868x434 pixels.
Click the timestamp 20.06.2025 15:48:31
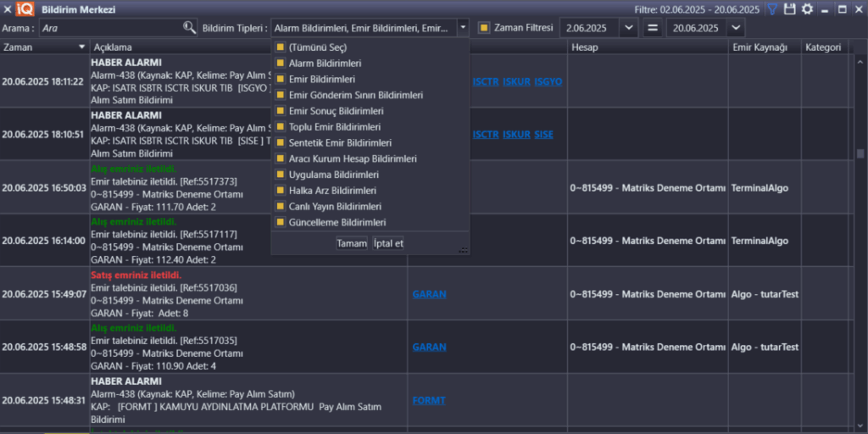click(x=44, y=400)
